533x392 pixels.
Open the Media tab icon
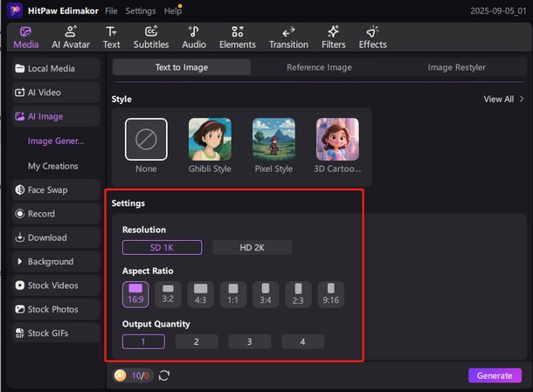click(25, 32)
